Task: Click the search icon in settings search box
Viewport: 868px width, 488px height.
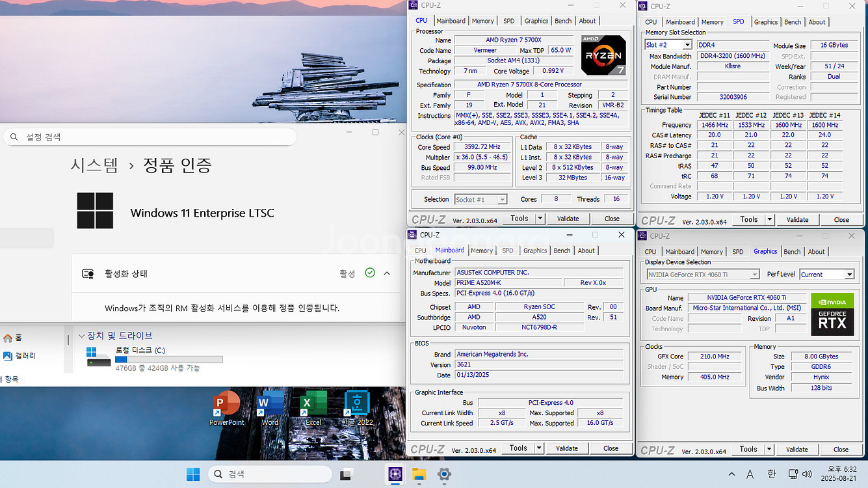Action: (14, 137)
